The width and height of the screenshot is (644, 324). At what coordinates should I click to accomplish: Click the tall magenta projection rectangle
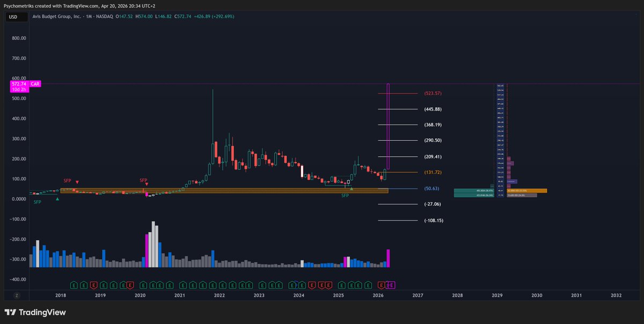(x=388, y=126)
